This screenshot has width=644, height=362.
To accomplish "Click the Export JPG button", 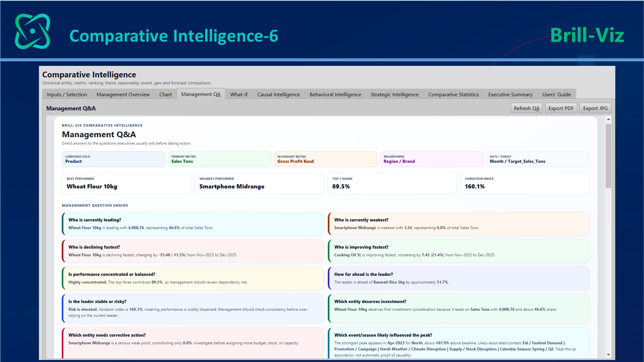I will tap(596, 108).
